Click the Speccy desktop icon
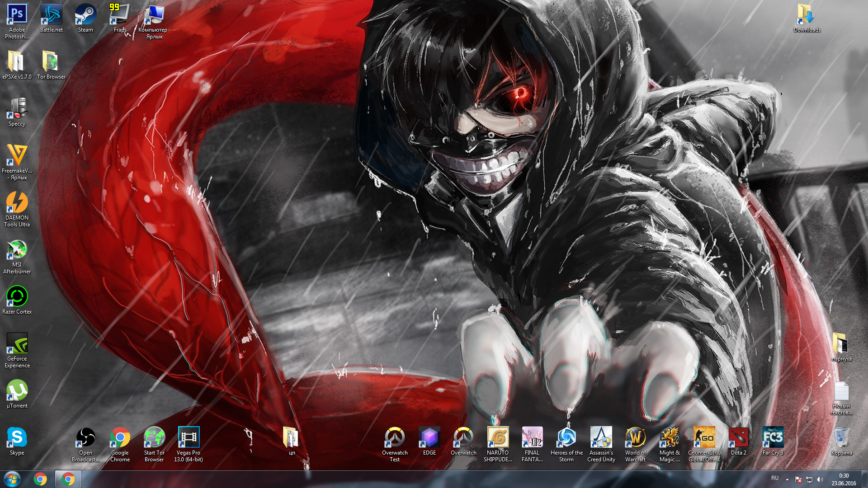 (x=17, y=113)
